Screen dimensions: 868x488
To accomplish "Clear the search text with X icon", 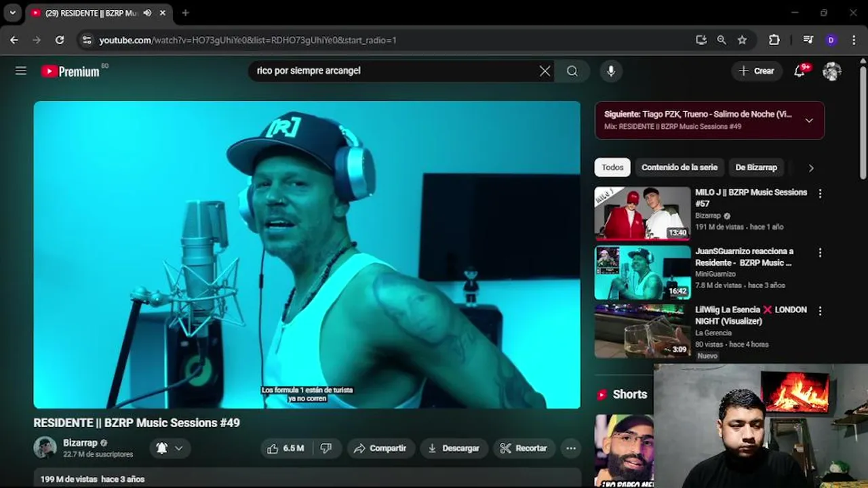I will coord(545,71).
